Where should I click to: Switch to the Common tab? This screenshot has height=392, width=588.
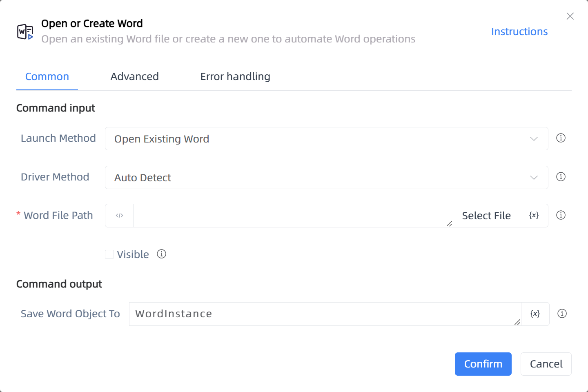[47, 77]
